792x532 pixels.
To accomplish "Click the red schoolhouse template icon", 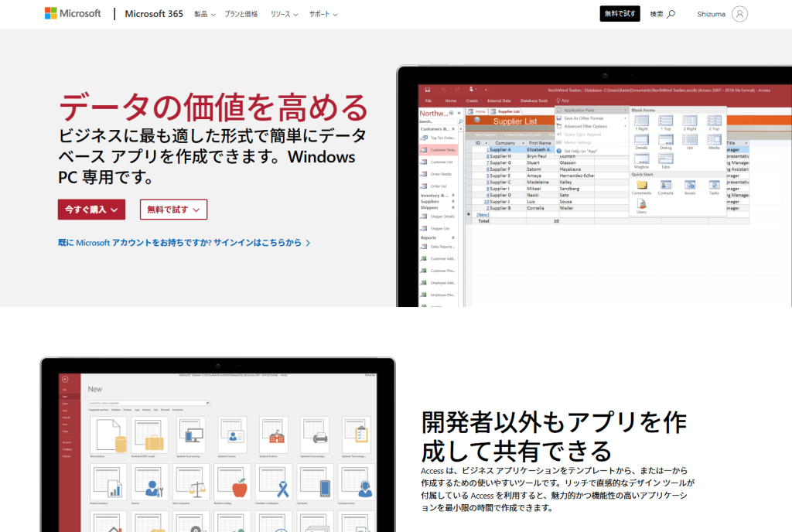I will 274,435.
